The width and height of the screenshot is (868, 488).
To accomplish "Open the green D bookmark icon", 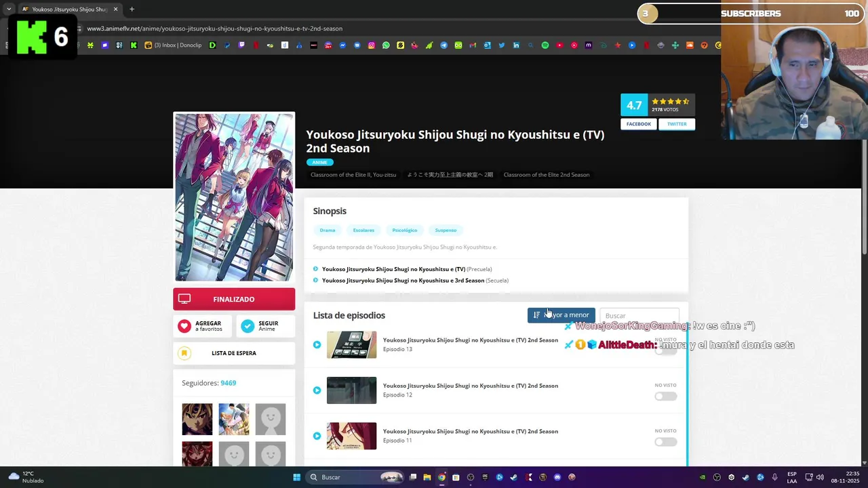I will click(212, 45).
